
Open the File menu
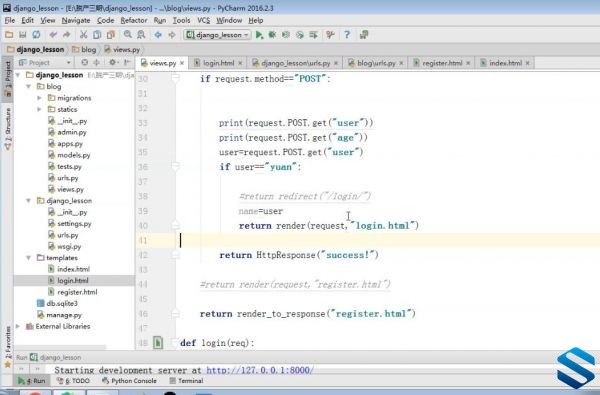(10, 20)
